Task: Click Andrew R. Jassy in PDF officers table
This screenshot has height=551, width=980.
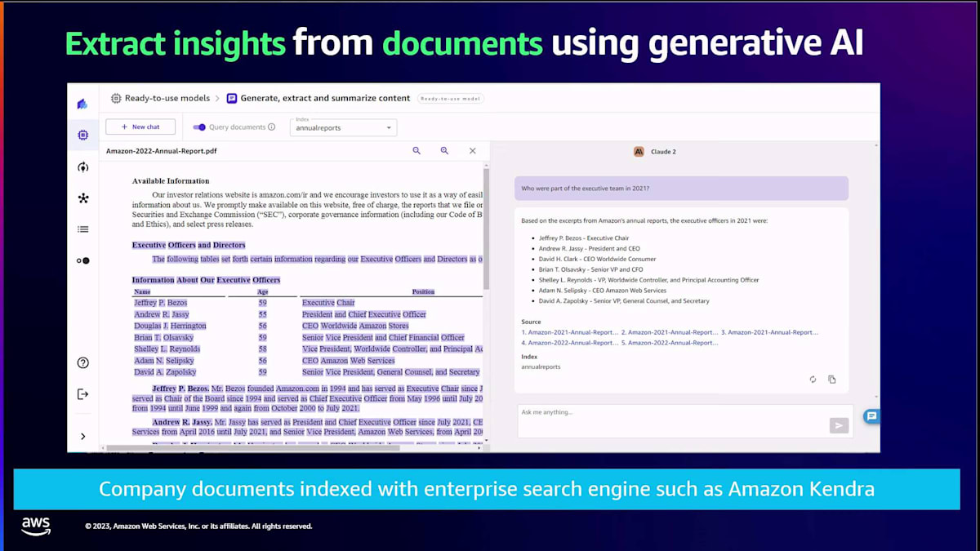Action: 162,314
